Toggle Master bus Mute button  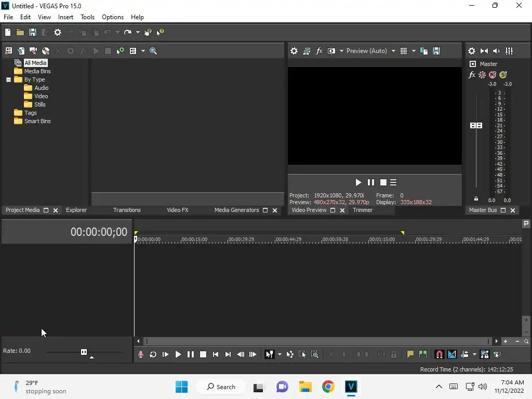(493, 75)
